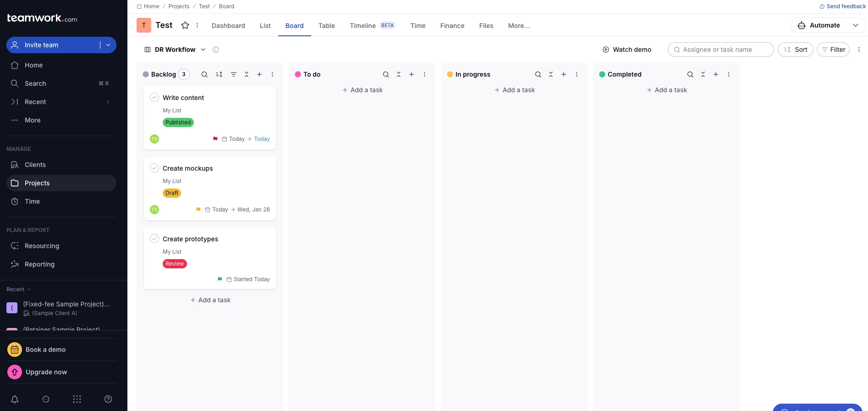868x411 pixels.
Task: Switch to Dashboard tab
Action: pos(228,26)
